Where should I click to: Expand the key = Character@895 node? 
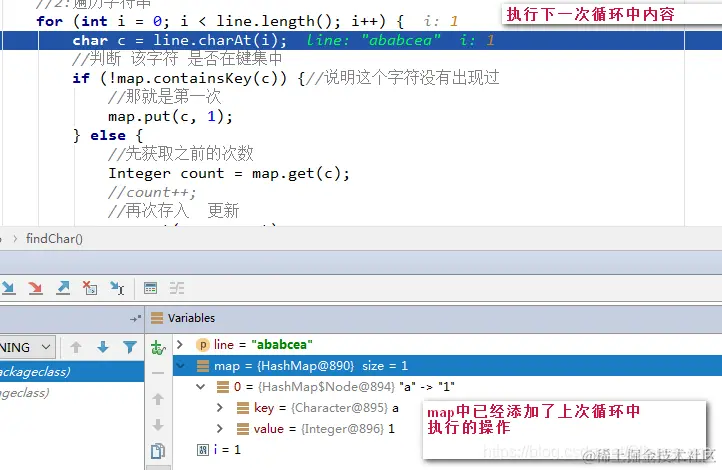220,407
